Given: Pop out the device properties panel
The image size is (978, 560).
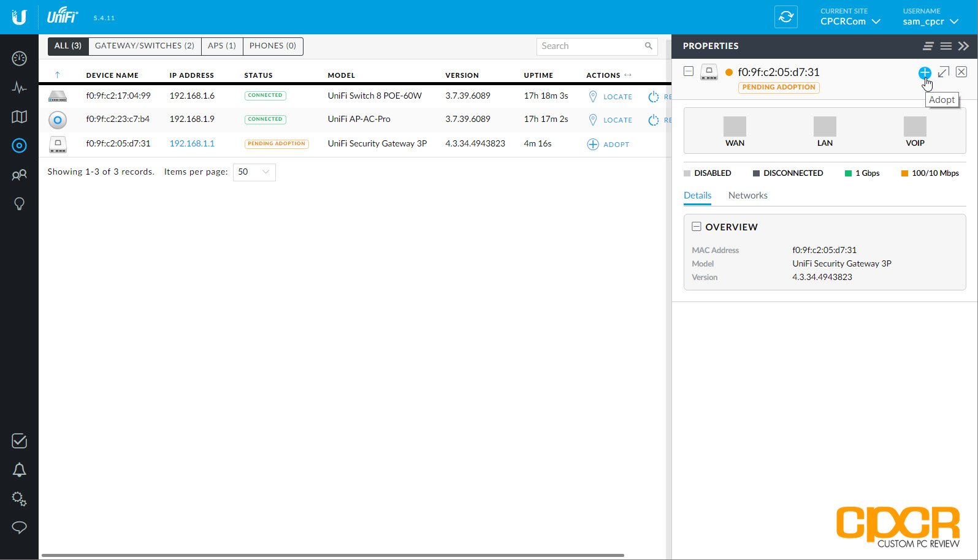Looking at the screenshot, I should click(x=944, y=72).
